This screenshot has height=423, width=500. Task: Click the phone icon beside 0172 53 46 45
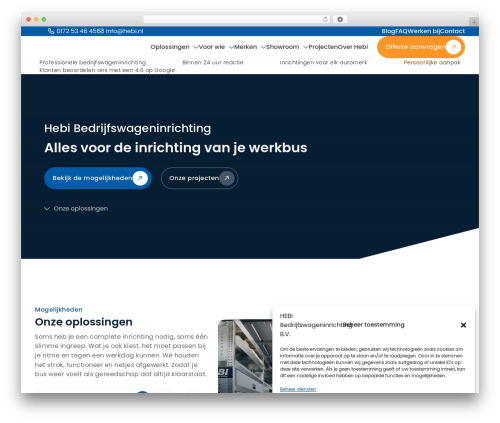click(51, 31)
